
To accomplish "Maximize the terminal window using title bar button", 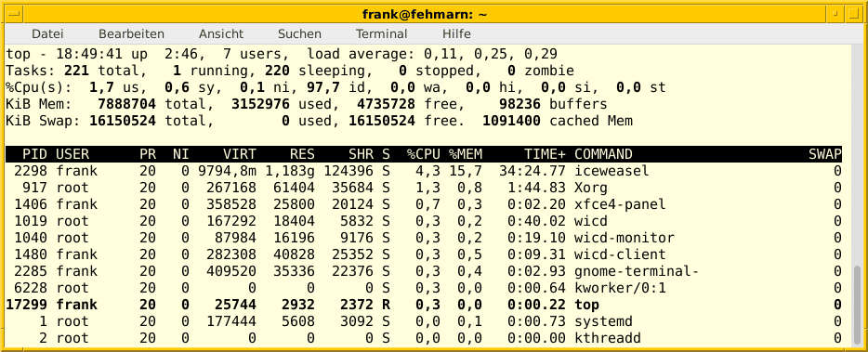I will [853, 13].
